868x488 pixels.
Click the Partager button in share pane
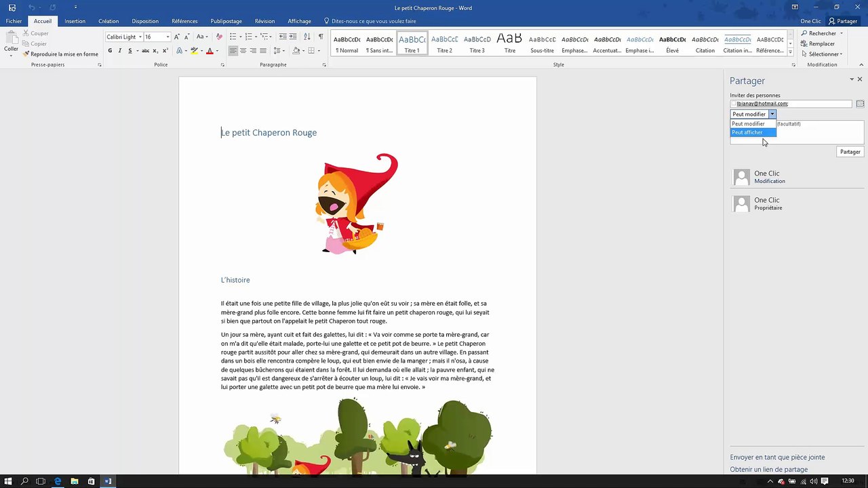point(850,152)
